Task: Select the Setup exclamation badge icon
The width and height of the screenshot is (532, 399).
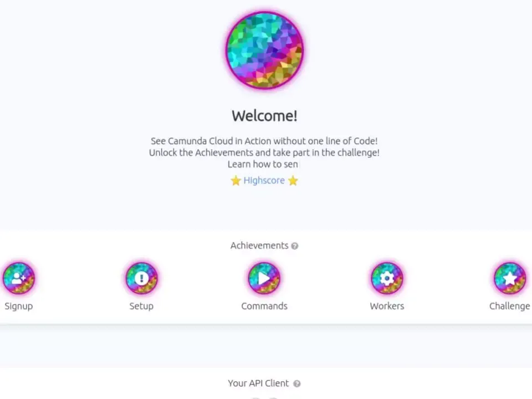Action: point(141,278)
